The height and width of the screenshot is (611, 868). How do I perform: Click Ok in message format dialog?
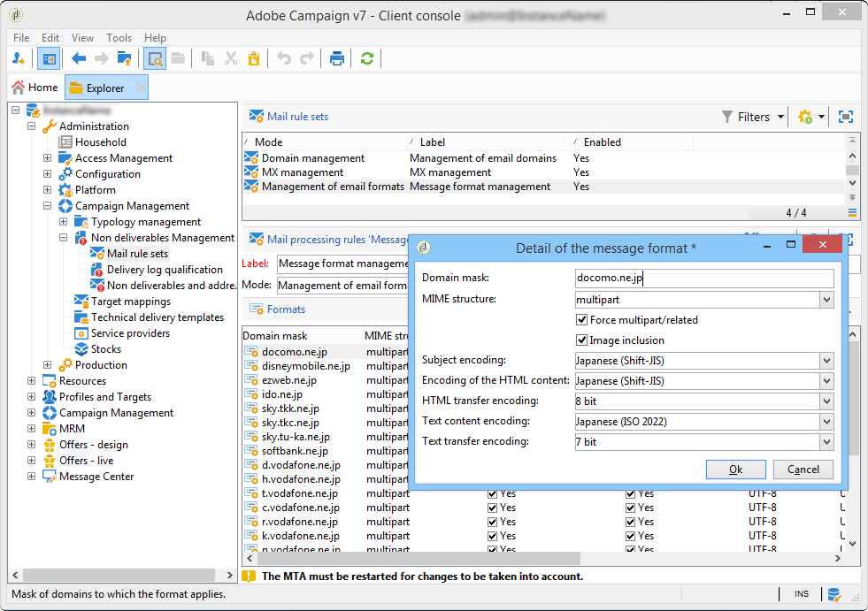735,470
